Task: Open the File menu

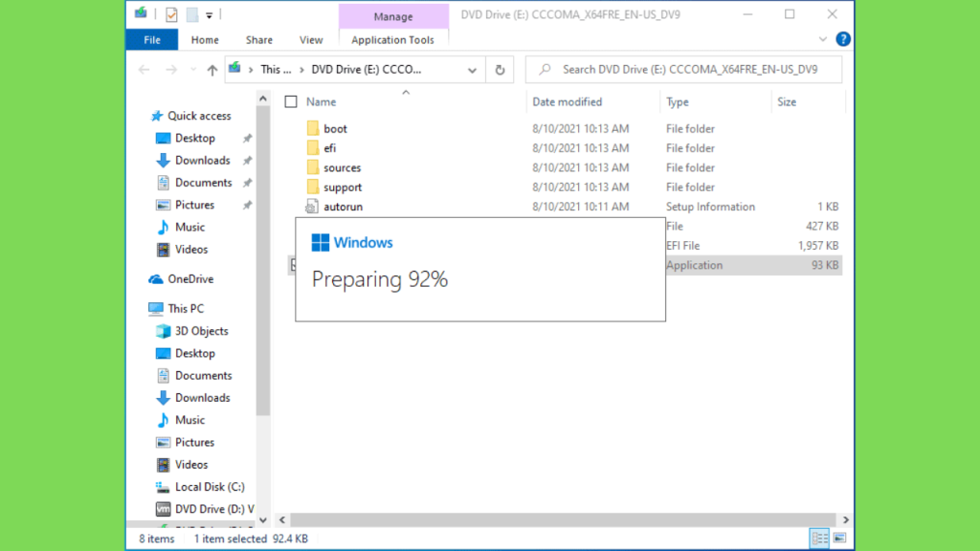Action: (x=152, y=40)
